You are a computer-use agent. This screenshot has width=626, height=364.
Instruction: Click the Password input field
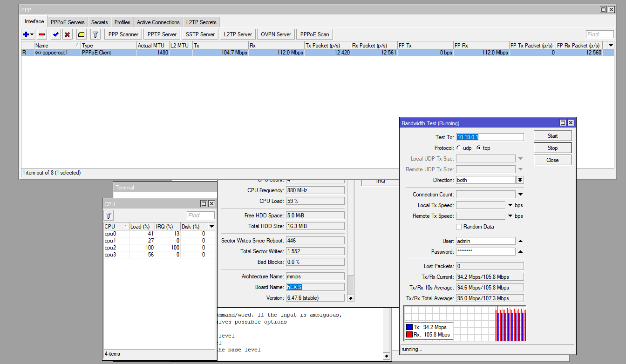(486, 252)
